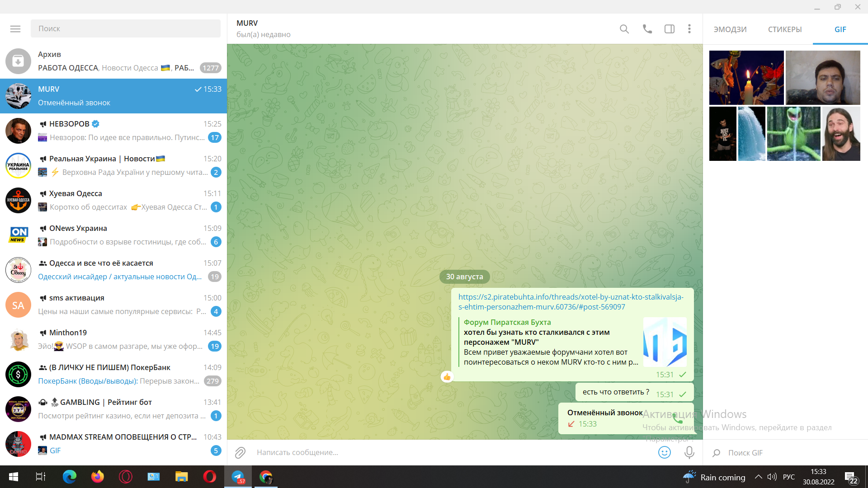This screenshot has height=488, width=868.
Task: Click the microphone voice message icon
Action: [x=689, y=452]
